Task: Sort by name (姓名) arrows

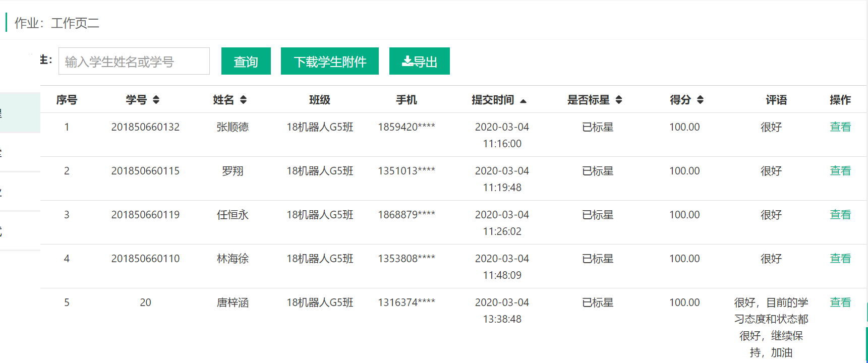Action: coord(244,100)
